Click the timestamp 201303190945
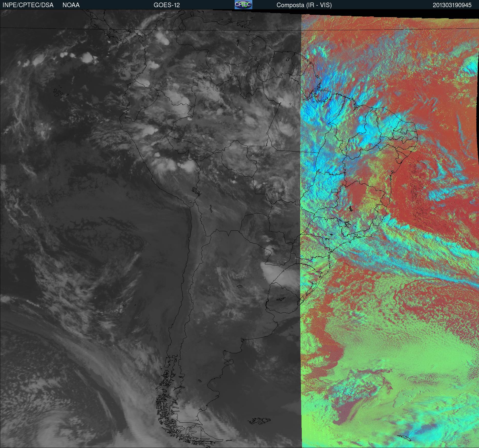This screenshot has width=479, height=448. (x=452, y=5)
